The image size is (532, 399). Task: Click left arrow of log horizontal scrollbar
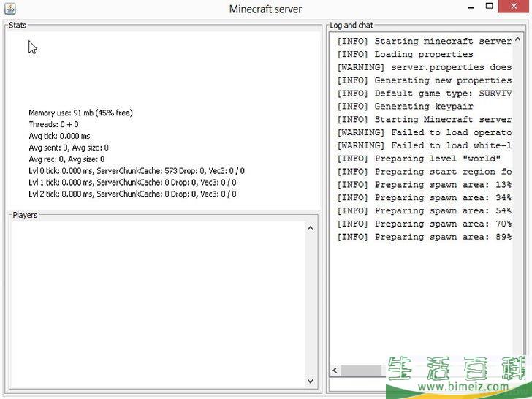point(335,370)
